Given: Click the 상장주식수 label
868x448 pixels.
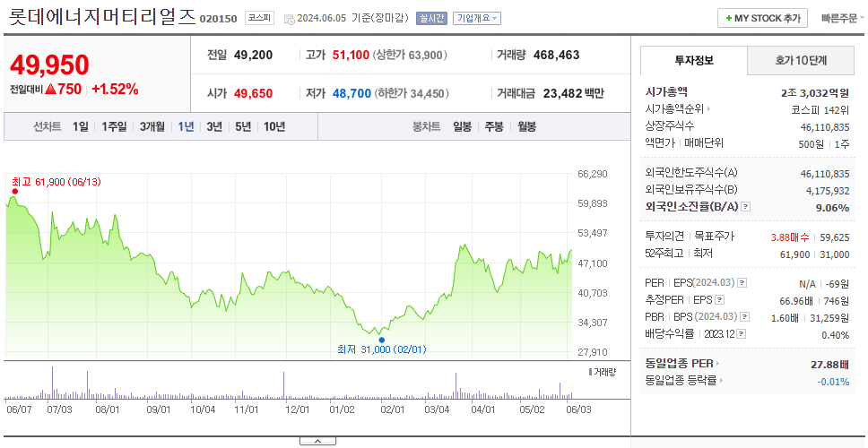Looking at the screenshot, I should 670,126.
